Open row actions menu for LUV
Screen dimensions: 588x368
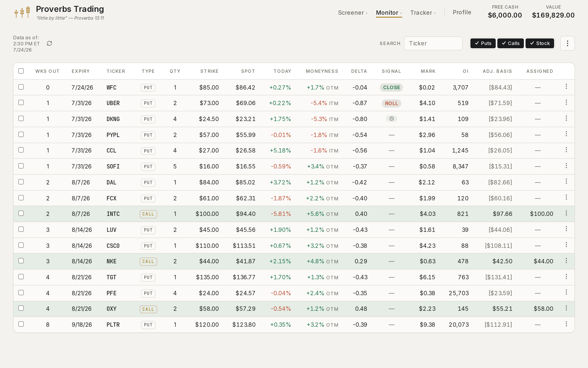[566, 229]
